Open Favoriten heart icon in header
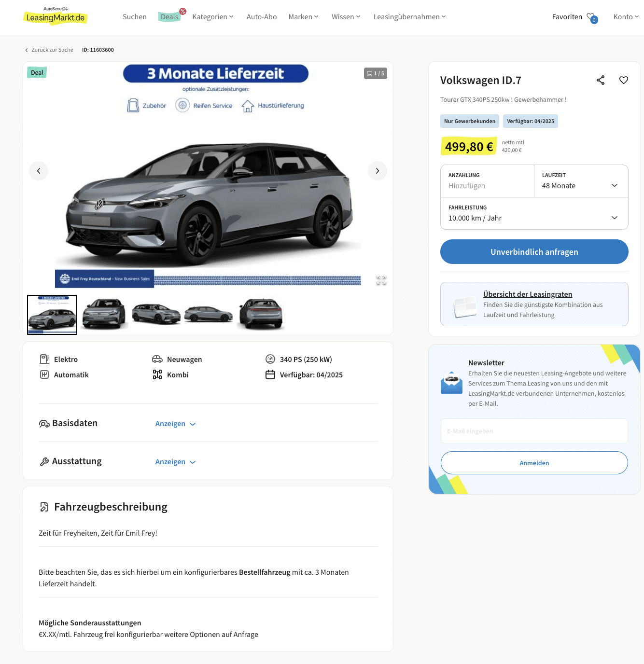 [592, 17]
